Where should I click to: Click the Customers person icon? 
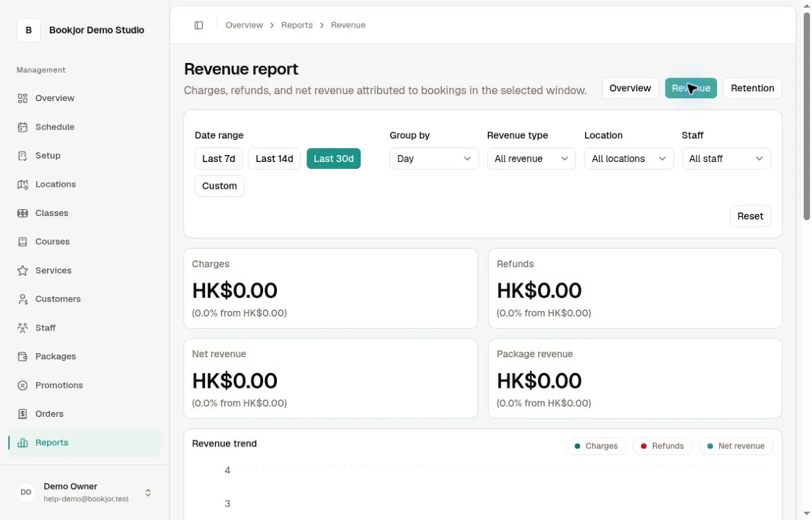click(x=22, y=299)
